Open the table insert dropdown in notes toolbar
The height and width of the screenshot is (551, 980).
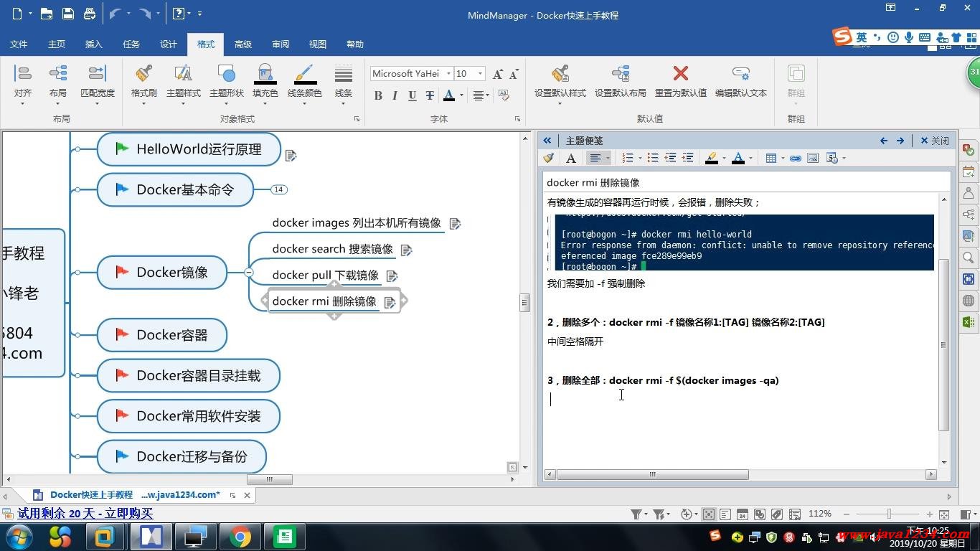tap(783, 158)
